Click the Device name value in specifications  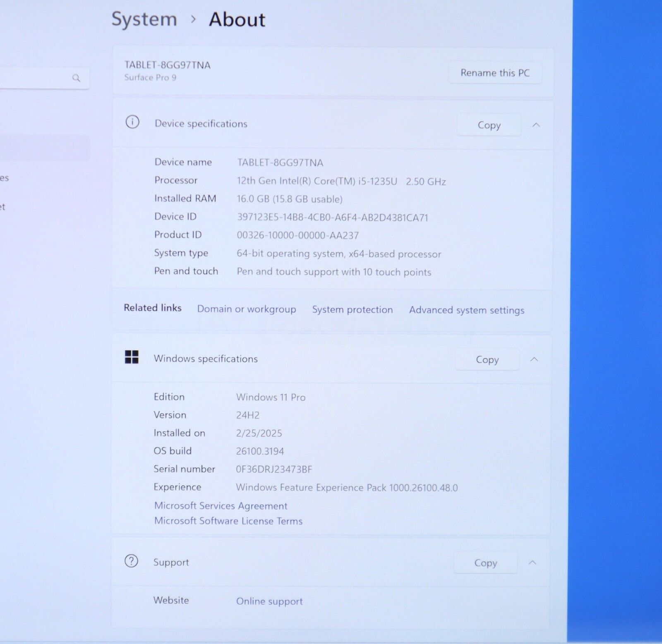click(280, 163)
